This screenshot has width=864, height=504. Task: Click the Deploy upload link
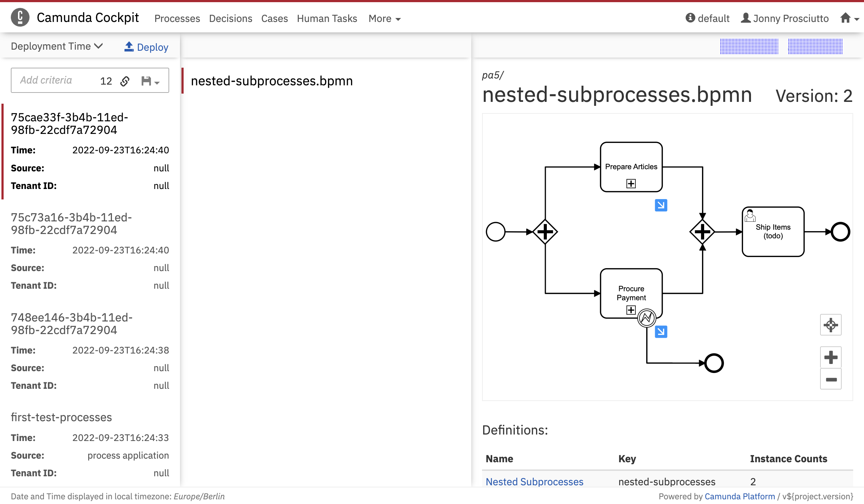[x=146, y=47]
